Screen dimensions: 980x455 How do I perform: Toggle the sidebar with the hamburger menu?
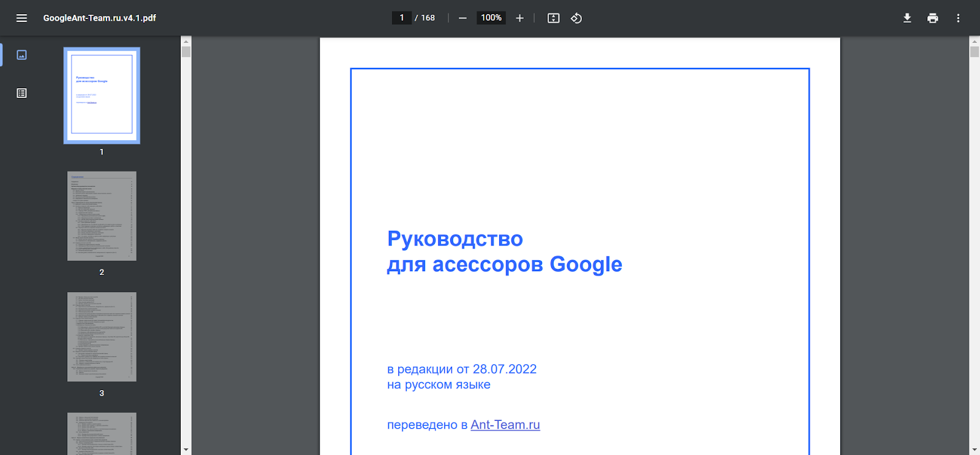pyautogui.click(x=21, y=18)
